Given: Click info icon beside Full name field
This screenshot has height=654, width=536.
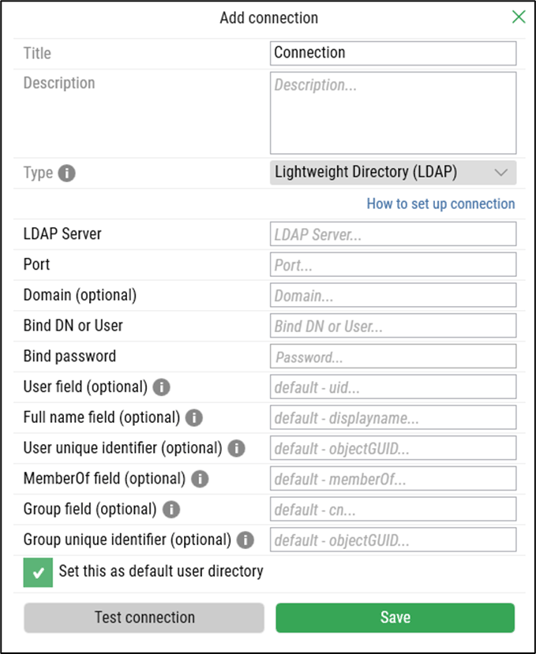Looking at the screenshot, I should point(194,418).
